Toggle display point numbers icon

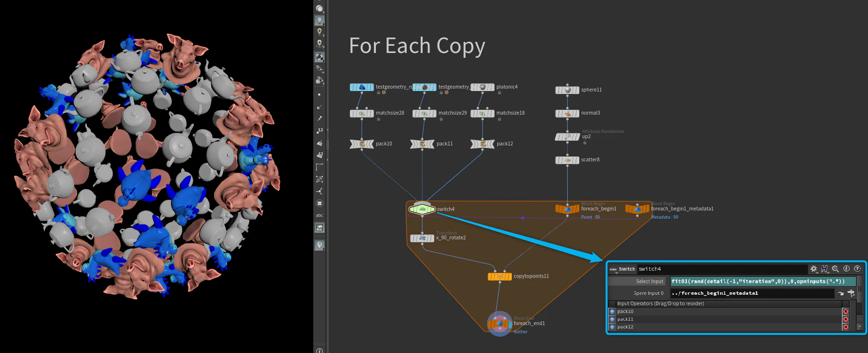[x=319, y=131]
